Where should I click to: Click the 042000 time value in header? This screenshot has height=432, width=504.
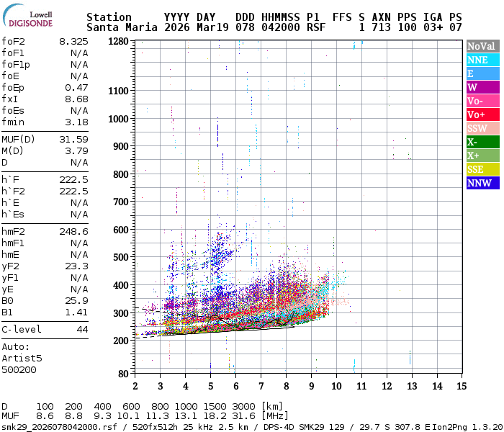tap(281, 27)
